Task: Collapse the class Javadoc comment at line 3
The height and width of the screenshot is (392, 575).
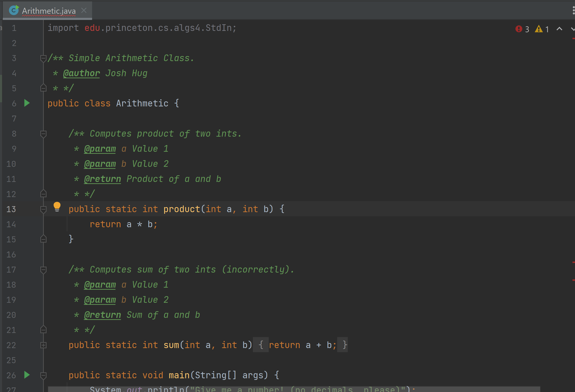Action: [43, 59]
